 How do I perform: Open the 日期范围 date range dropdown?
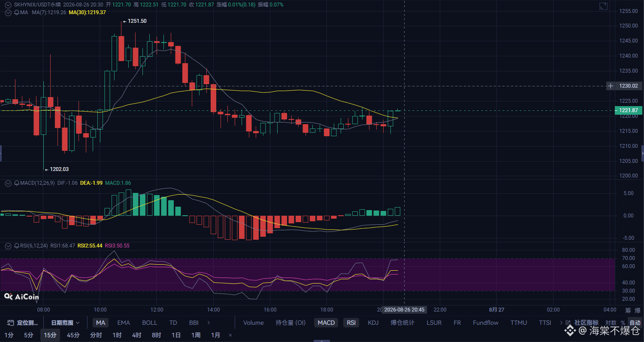click(66, 323)
